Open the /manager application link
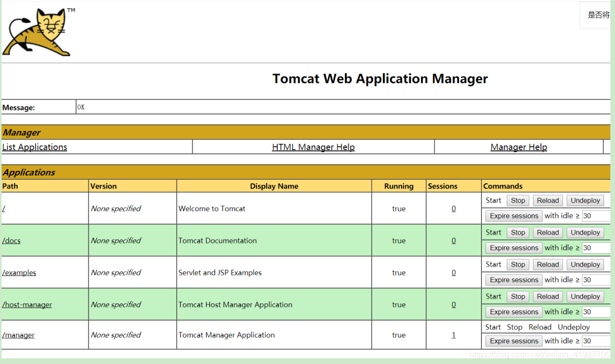 pyautogui.click(x=19, y=335)
